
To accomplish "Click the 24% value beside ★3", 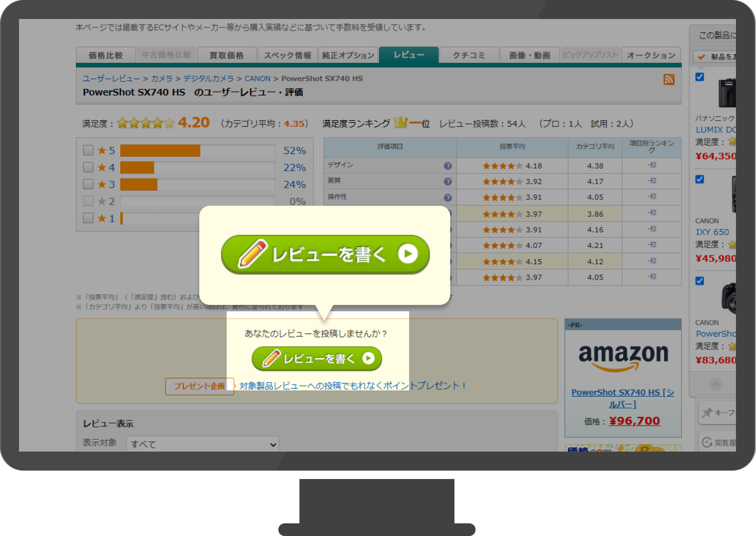I will click(295, 184).
